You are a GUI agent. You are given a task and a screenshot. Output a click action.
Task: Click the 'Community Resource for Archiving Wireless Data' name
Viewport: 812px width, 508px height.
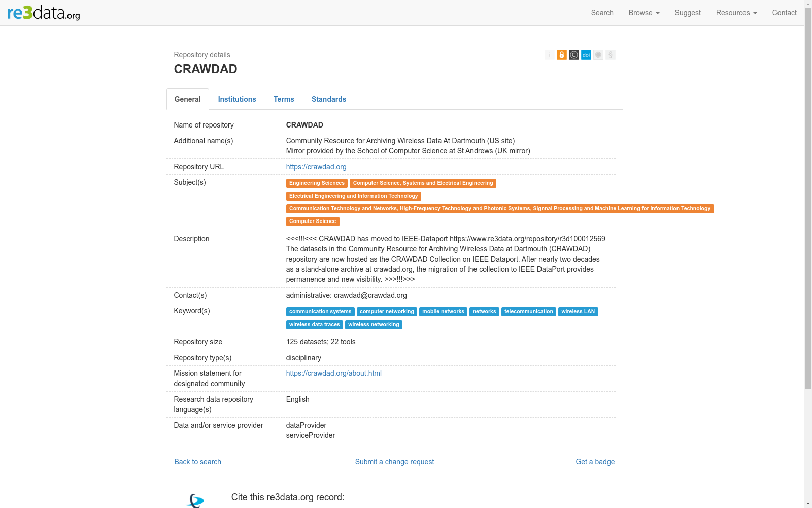pyautogui.click(x=400, y=141)
